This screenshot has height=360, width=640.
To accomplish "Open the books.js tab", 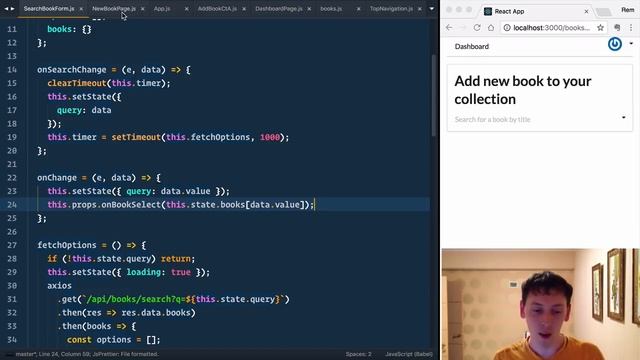I will point(331,9).
